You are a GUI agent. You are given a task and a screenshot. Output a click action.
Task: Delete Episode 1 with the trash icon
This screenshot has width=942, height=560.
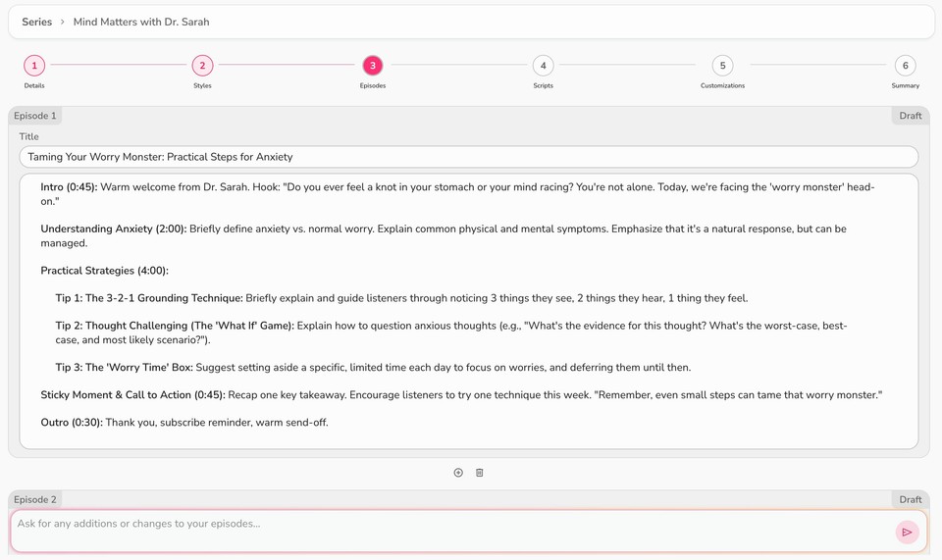point(480,473)
